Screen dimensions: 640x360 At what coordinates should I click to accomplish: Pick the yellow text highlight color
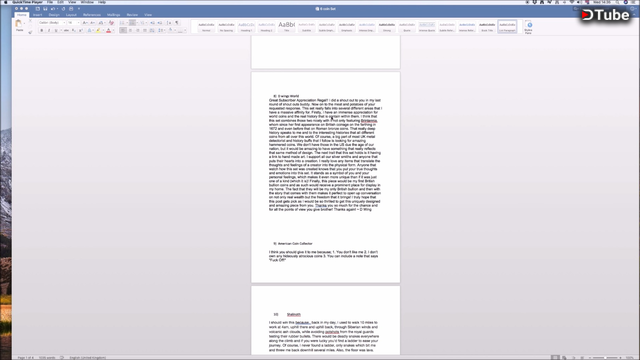(98, 31)
